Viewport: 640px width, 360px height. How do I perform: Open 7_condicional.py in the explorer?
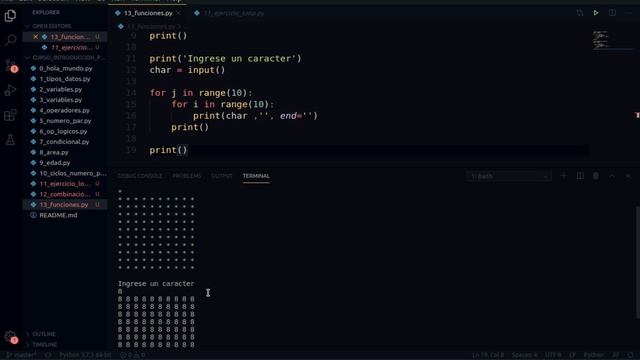pos(65,142)
